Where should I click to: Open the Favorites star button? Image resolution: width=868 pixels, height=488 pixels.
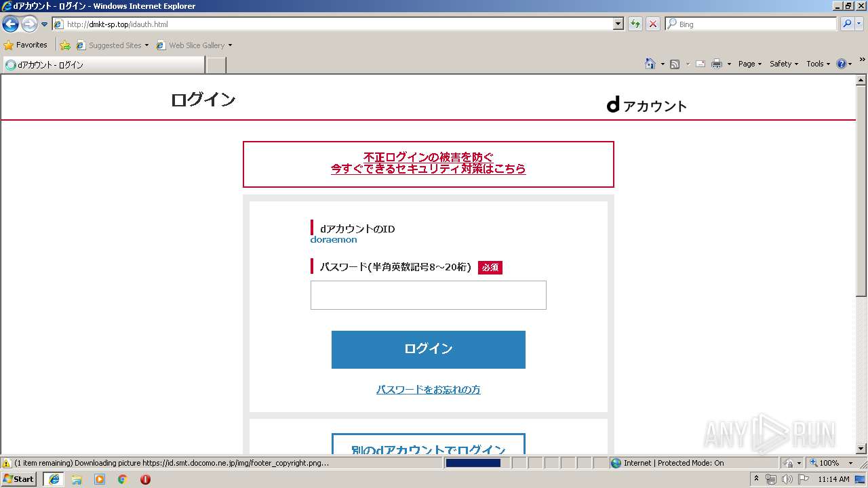(x=26, y=45)
